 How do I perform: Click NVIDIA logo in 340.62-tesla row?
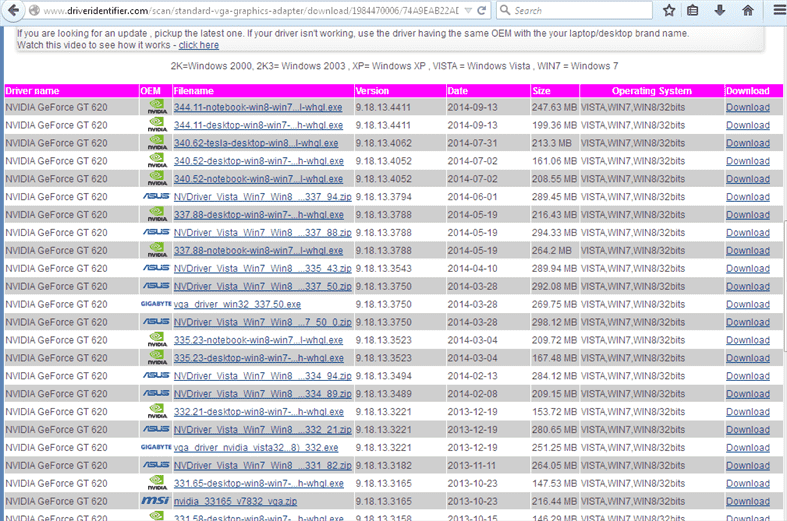coord(157,143)
